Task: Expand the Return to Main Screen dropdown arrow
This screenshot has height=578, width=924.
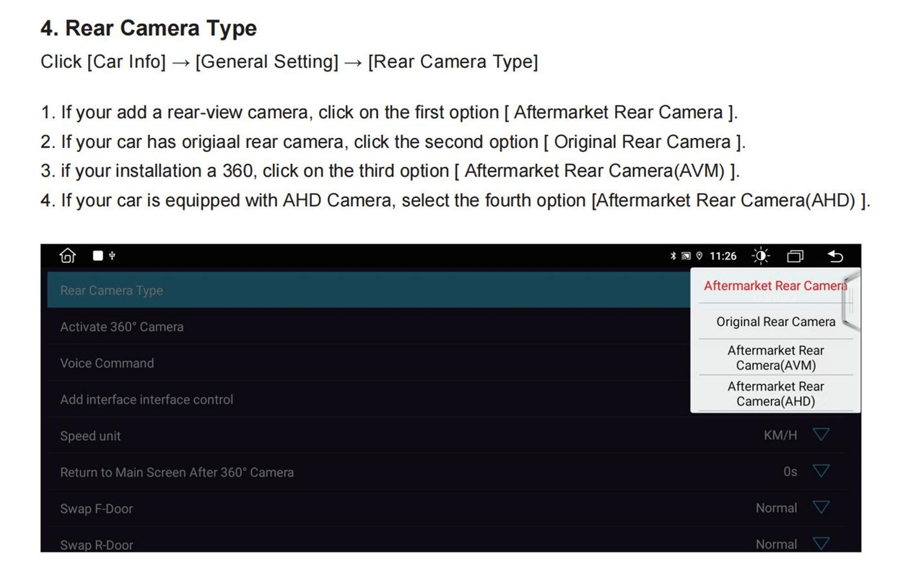Action: 821,471
